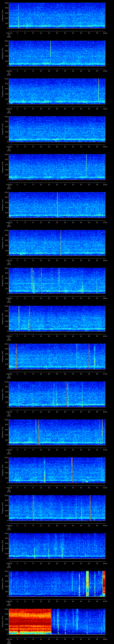Screen dimensions: 114x644
Task: Click the 8:46:00 start-time label
Action: (9, 601)
